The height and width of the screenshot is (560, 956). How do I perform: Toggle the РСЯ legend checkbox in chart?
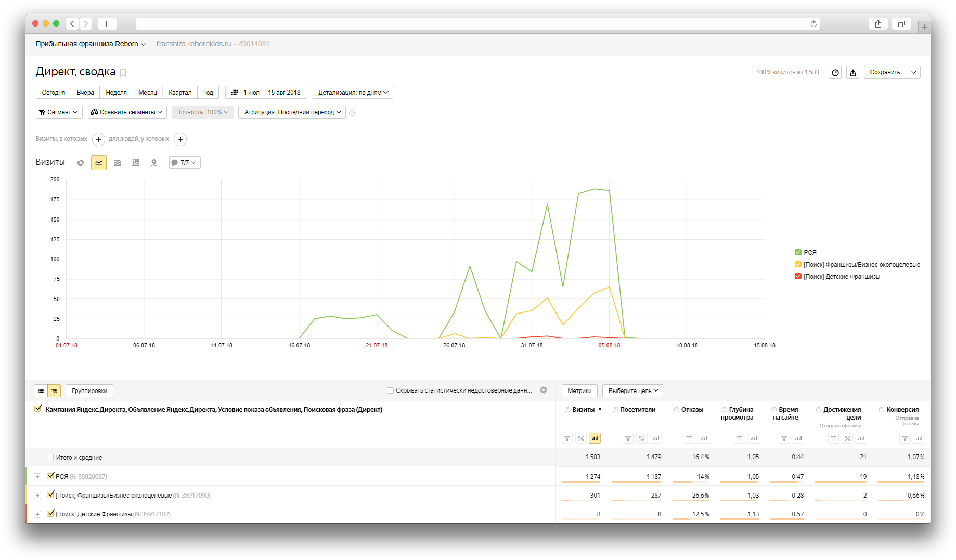[x=798, y=252]
